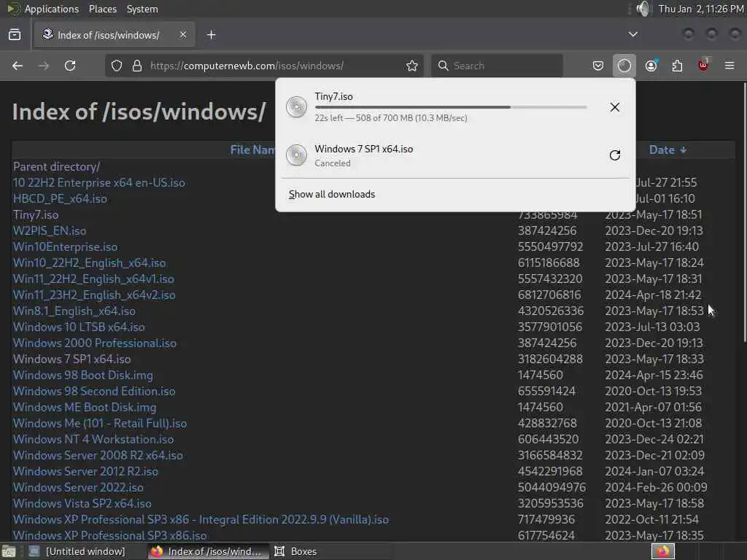Click the page vertical scrollbar
Image resolution: width=747 pixels, height=560 pixels.
coord(744,212)
